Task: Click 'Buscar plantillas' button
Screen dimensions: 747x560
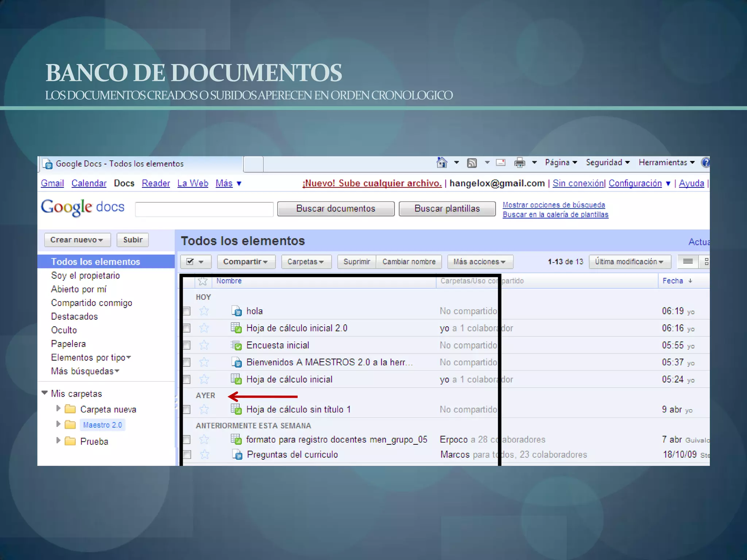Action: pyautogui.click(x=447, y=209)
